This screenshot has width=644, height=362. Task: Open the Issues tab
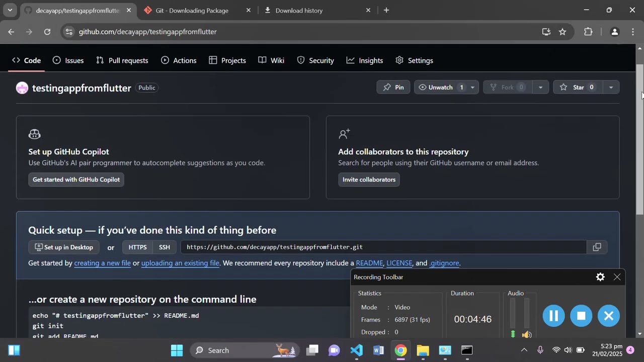point(68,60)
